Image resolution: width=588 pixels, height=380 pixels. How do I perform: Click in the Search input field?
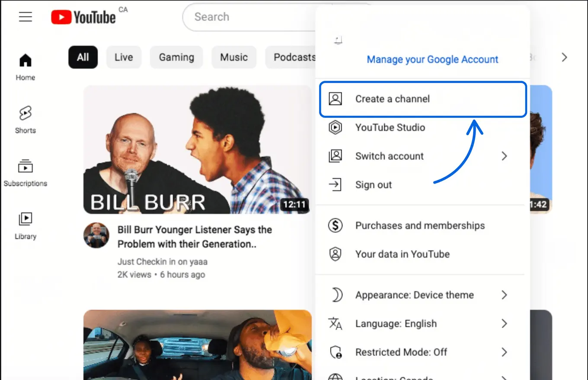pos(251,17)
